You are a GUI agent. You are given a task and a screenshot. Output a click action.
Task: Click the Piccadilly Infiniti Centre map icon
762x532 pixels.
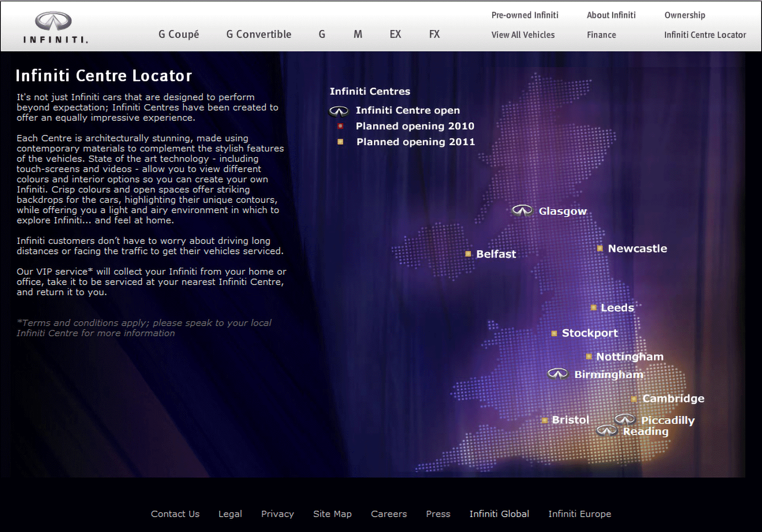pyautogui.click(x=624, y=419)
